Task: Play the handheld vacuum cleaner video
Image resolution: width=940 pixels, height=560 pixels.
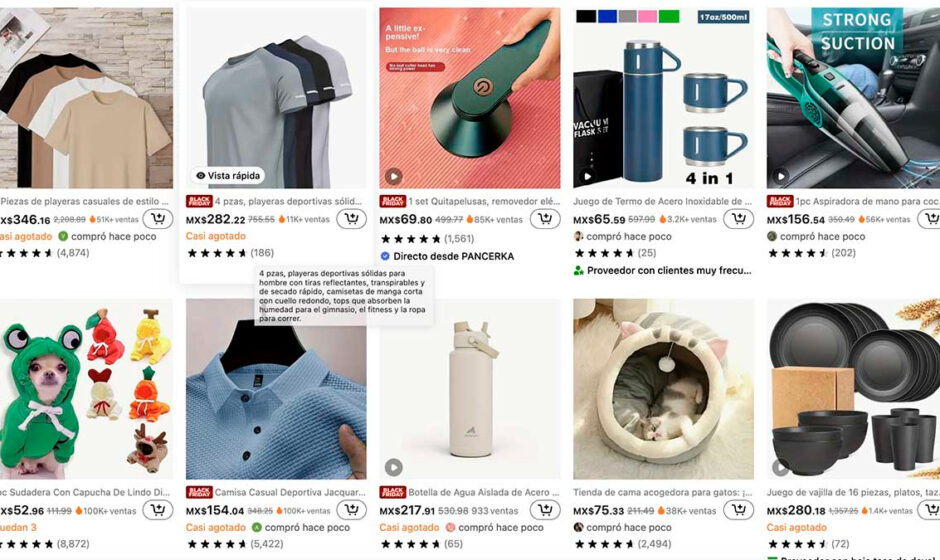Action: pos(781,176)
